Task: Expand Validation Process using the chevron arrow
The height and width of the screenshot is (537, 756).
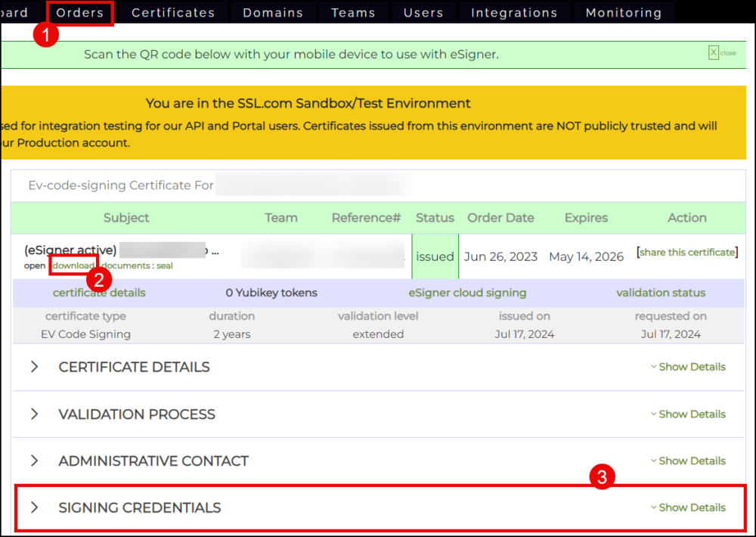Action: click(34, 414)
